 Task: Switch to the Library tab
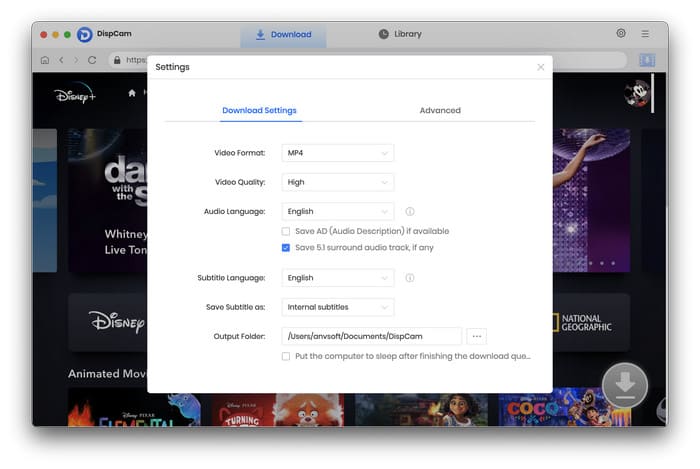click(x=400, y=34)
